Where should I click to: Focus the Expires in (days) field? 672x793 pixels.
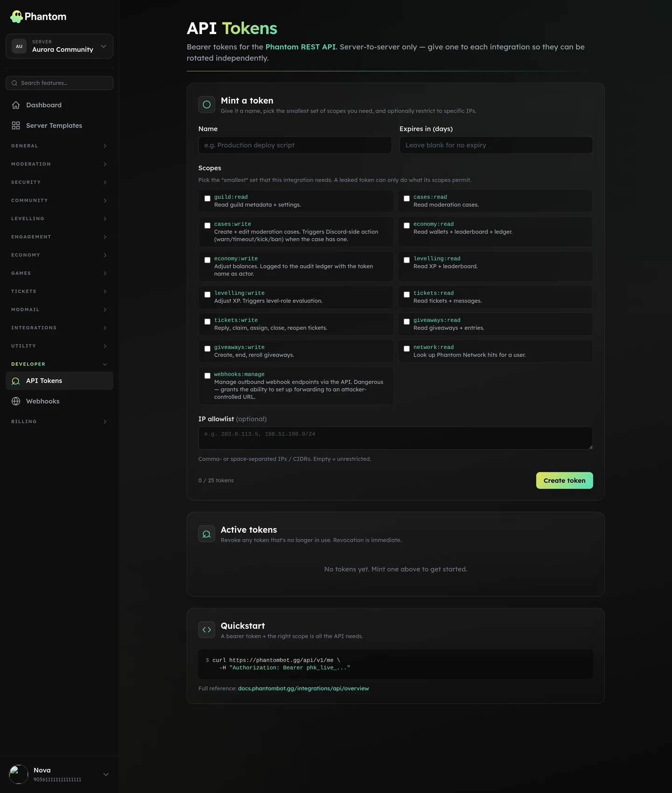[496, 145]
